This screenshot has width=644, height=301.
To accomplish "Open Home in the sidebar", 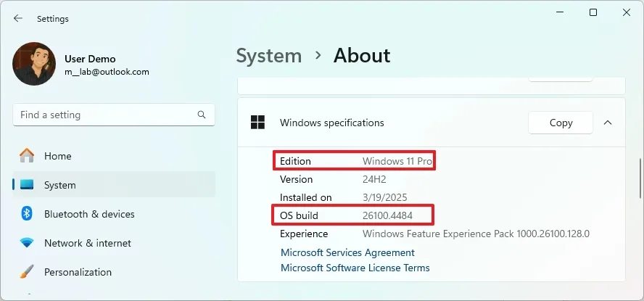I will click(114, 156).
